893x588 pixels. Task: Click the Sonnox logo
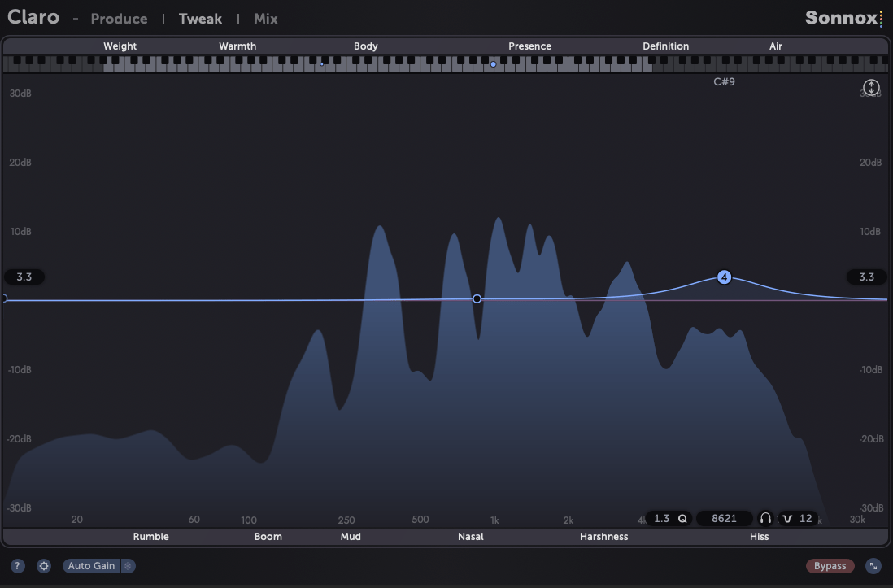(839, 17)
